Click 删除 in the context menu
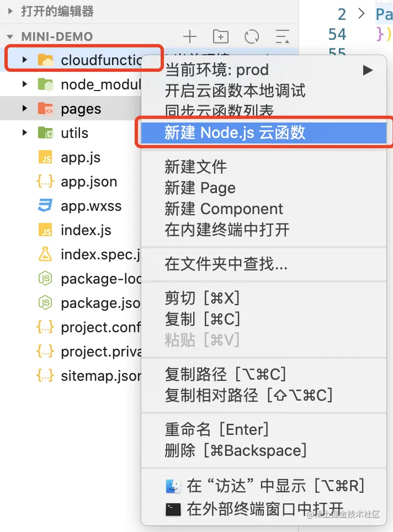 tap(180, 450)
